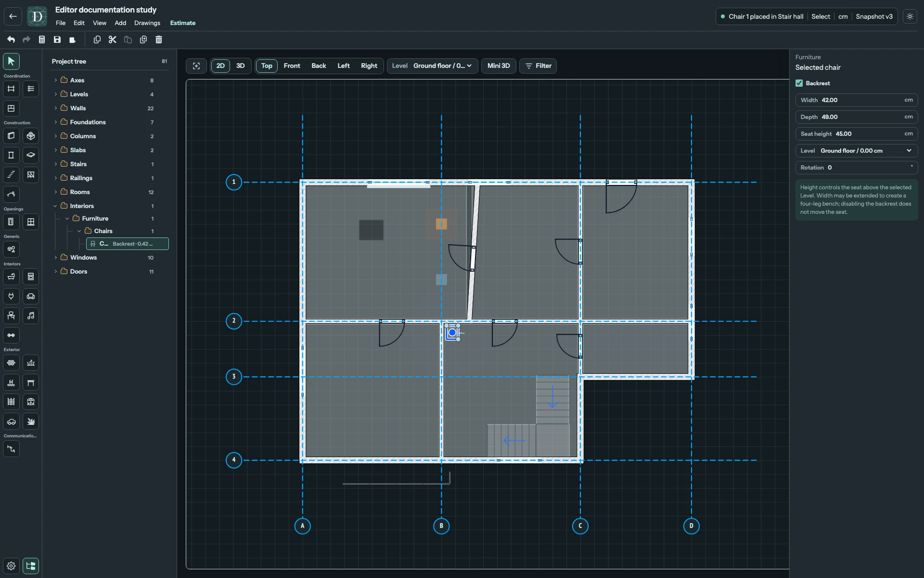The height and width of the screenshot is (578, 924).
Task: Open Level dropdown in properties panel
Action: 857,151
